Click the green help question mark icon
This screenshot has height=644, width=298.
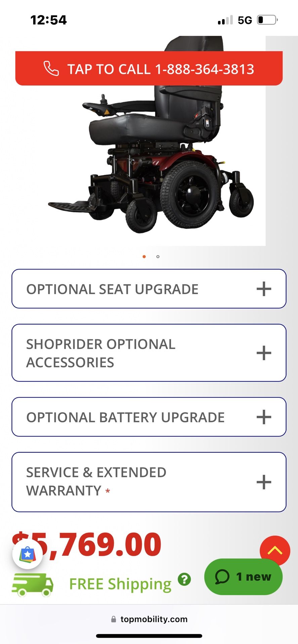[x=184, y=579]
